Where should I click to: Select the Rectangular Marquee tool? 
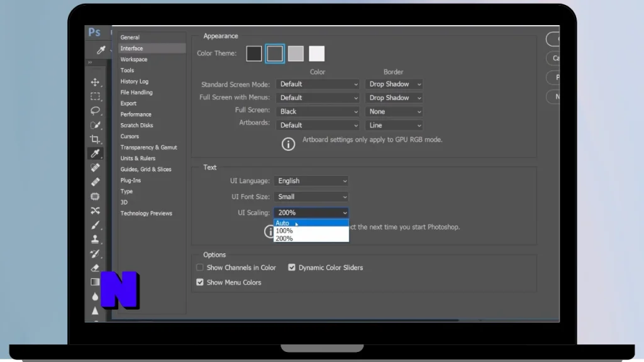95,96
